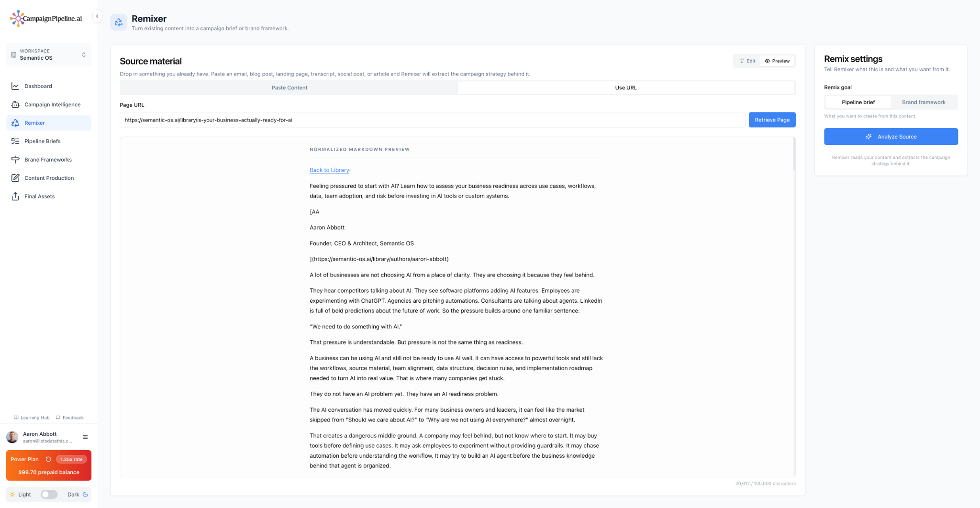Open Final Assets upload icon
Image resolution: width=980 pixels, height=508 pixels.
click(15, 196)
